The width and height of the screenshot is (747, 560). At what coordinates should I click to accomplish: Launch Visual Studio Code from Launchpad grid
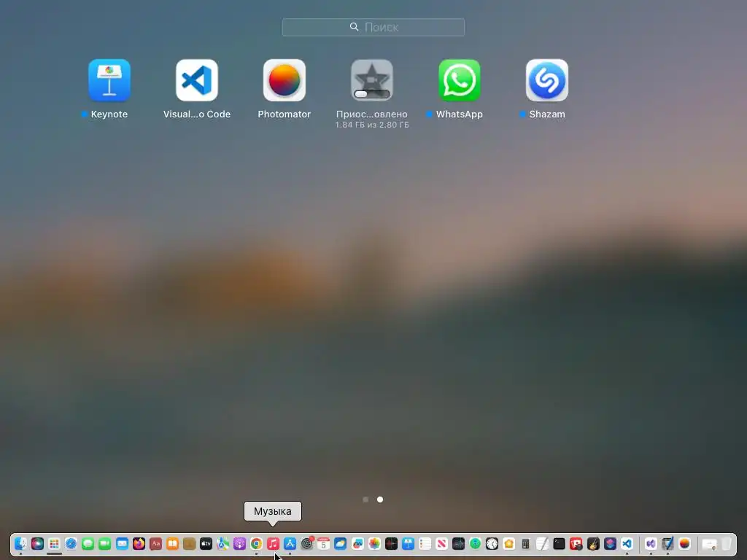click(x=197, y=80)
